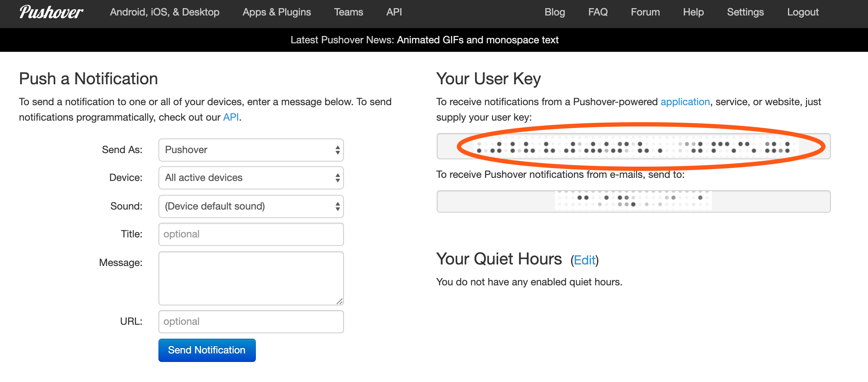Viewport: 868px width, 382px height.
Task: Expand the Sound dropdown
Action: [x=251, y=206]
